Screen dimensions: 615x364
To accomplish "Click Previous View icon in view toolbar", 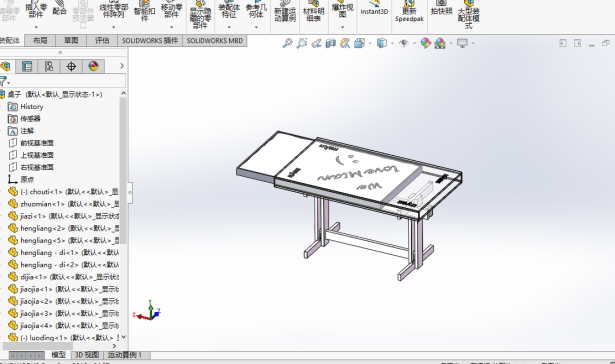I will coord(316,43).
